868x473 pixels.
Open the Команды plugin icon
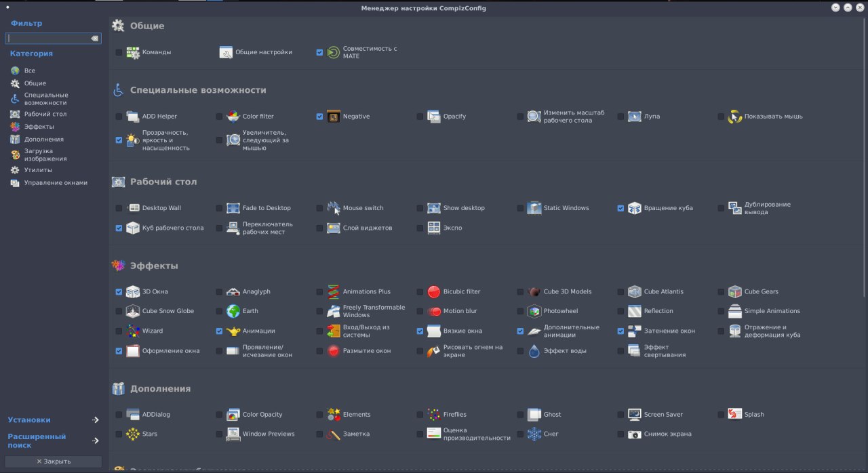133,52
